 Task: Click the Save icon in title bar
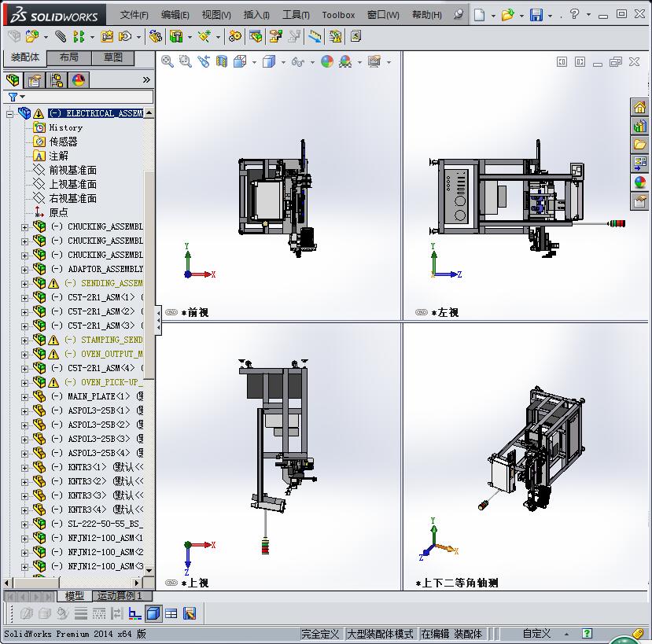click(x=536, y=16)
